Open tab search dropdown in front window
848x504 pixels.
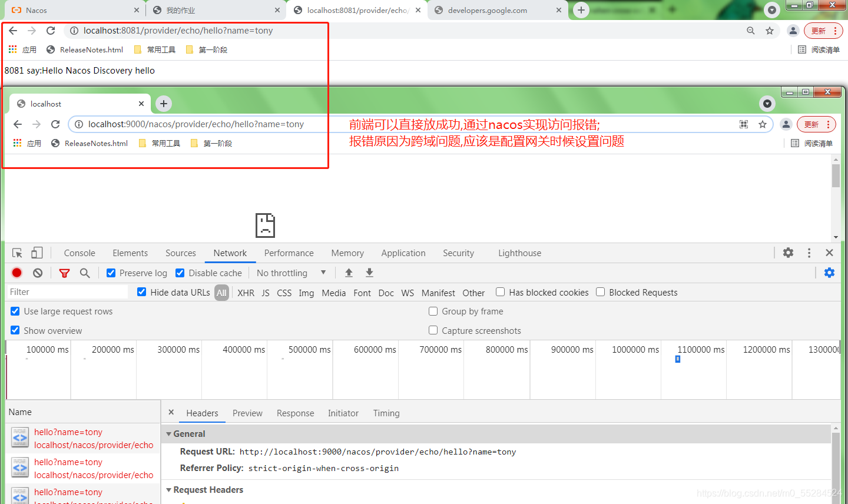click(x=767, y=104)
